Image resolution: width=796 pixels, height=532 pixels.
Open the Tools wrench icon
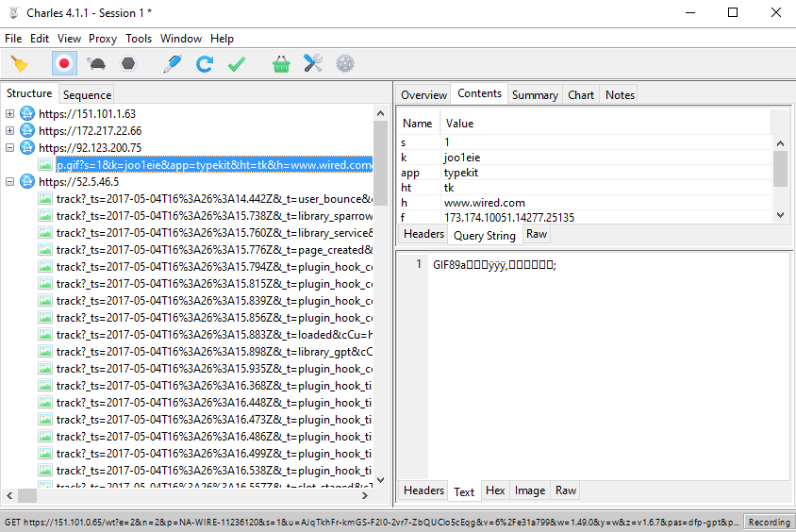[x=313, y=64]
